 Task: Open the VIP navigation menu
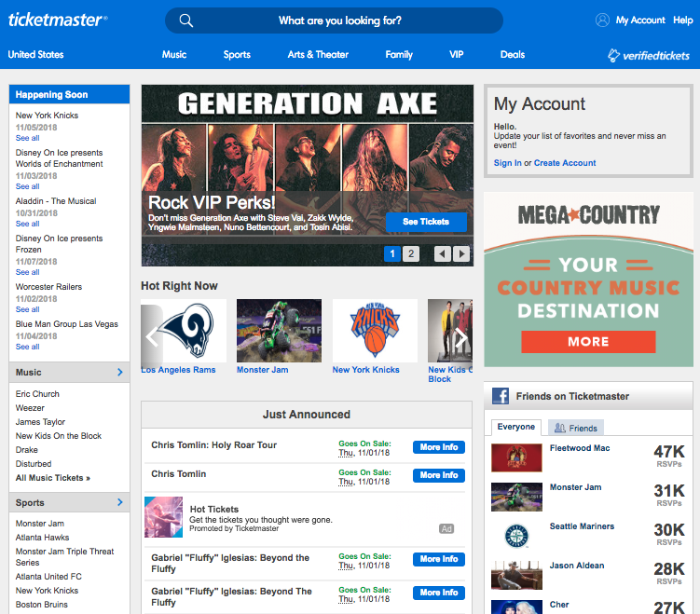(x=456, y=54)
